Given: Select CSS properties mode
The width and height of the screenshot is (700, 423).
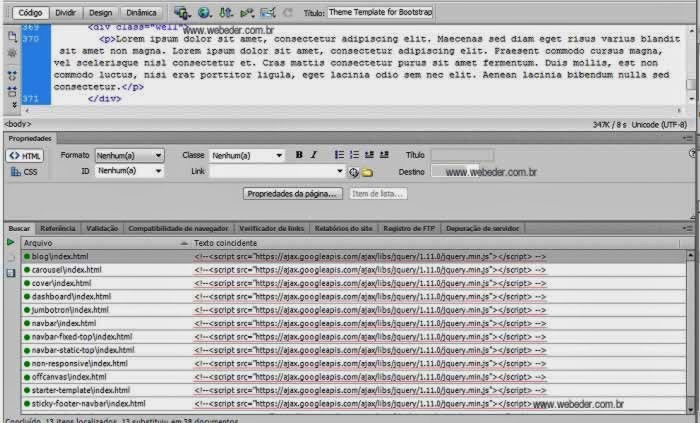Looking at the screenshot, I should [24, 172].
